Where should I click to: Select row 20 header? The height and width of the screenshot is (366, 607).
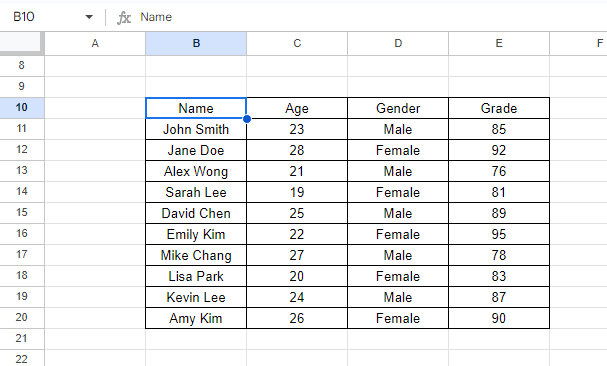click(x=22, y=318)
